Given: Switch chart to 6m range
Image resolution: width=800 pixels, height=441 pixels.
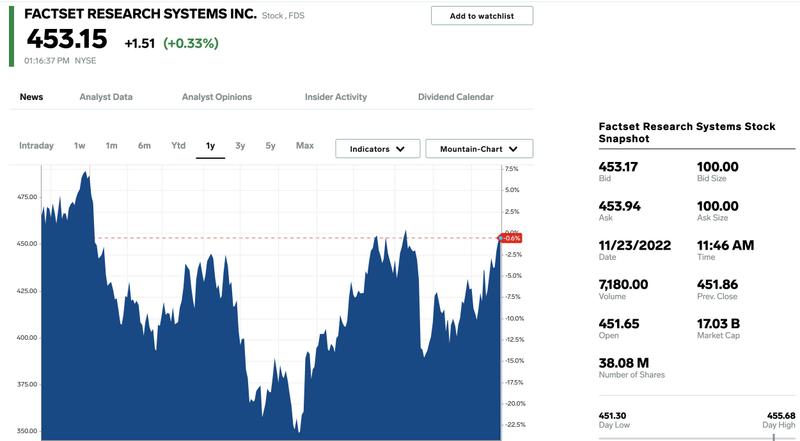Looking at the screenshot, I should point(144,145).
